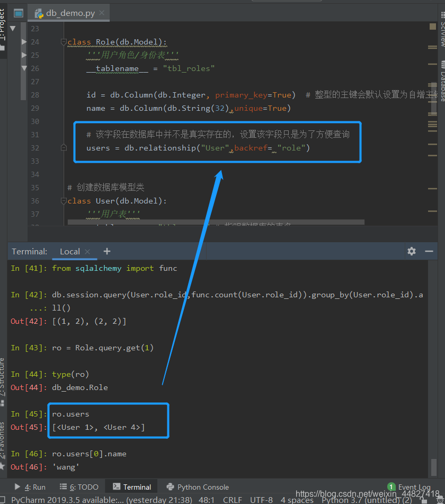Click the class Role(db.Model) declaration

pos(117,42)
